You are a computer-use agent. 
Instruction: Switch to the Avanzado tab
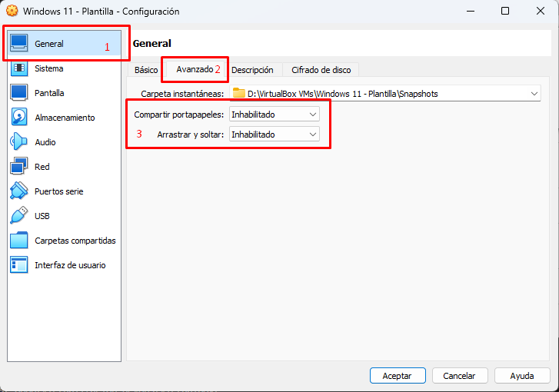(x=195, y=69)
